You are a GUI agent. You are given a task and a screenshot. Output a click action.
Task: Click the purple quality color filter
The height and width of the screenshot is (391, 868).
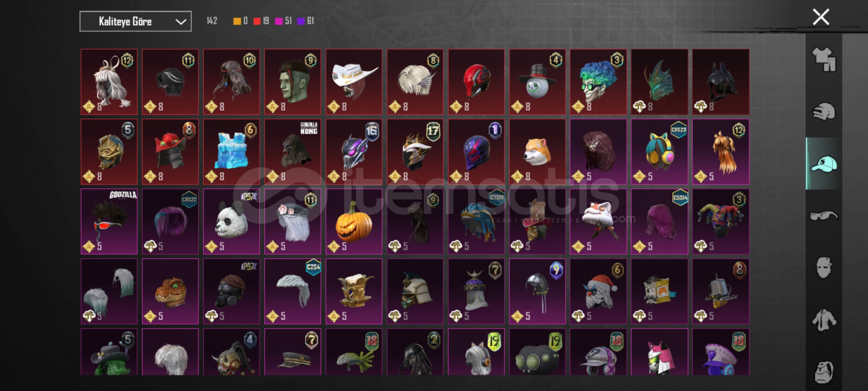pos(306,21)
